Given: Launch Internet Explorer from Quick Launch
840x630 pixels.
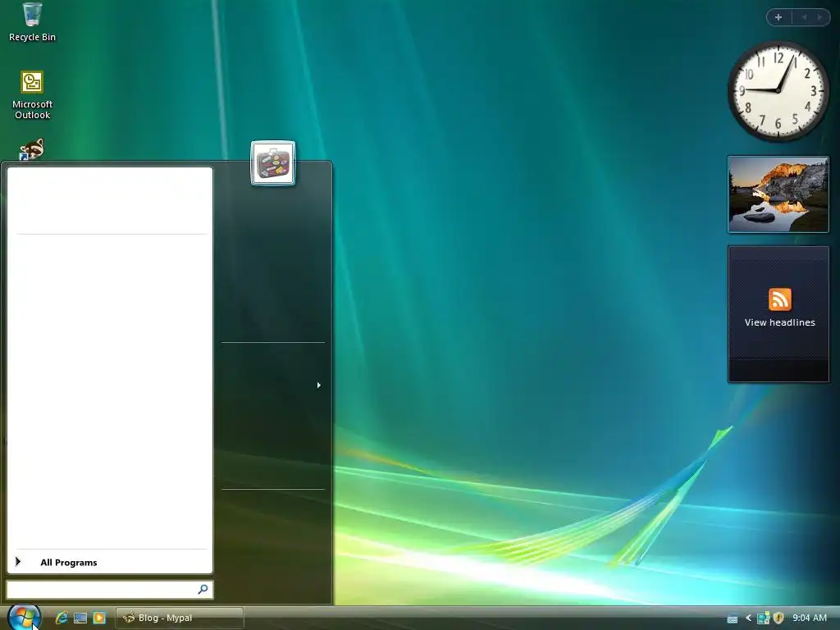Looking at the screenshot, I should pos(62,618).
